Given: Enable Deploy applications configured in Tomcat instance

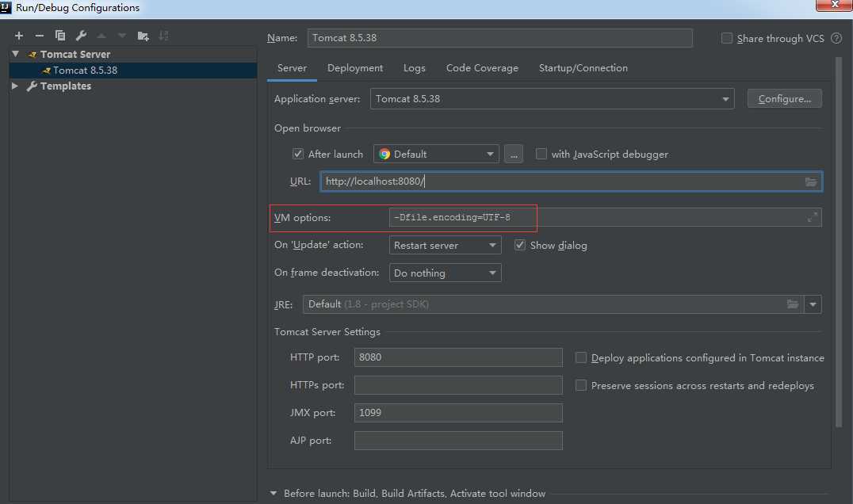Looking at the screenshot, I should pyautogui.click(x=581, y=357).
